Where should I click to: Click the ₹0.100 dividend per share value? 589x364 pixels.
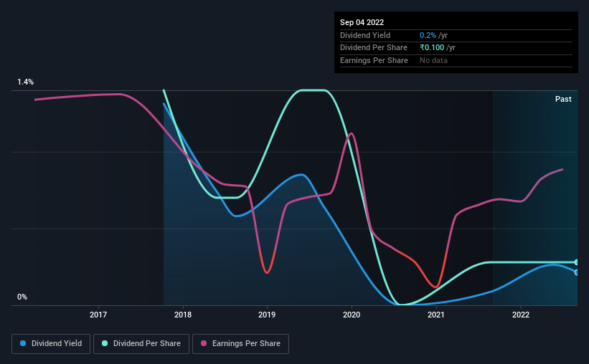432,48
